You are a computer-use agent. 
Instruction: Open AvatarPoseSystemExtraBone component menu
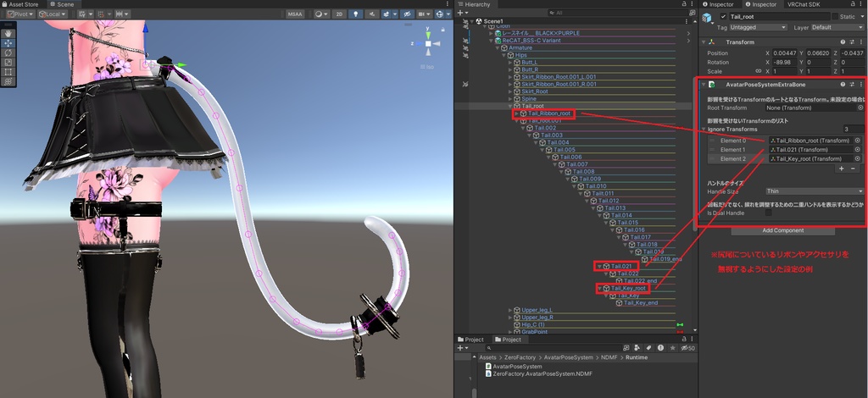[861, 85]
